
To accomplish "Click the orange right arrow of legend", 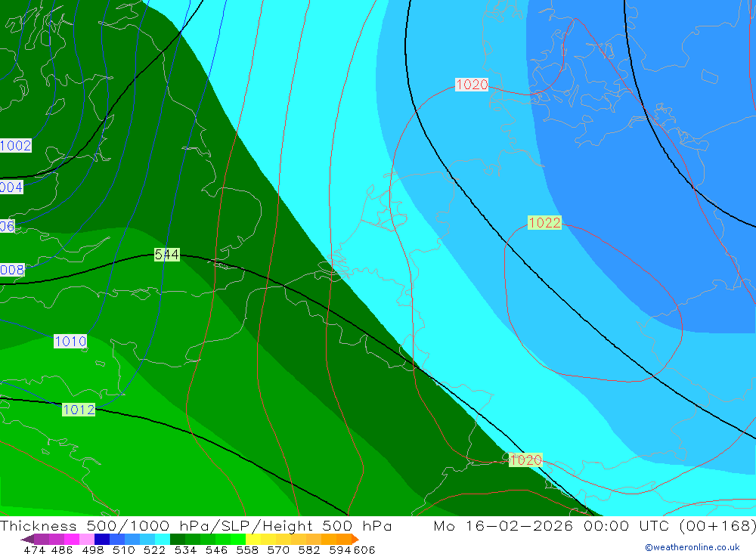I will pyautogui.click(x=355, y=539).
